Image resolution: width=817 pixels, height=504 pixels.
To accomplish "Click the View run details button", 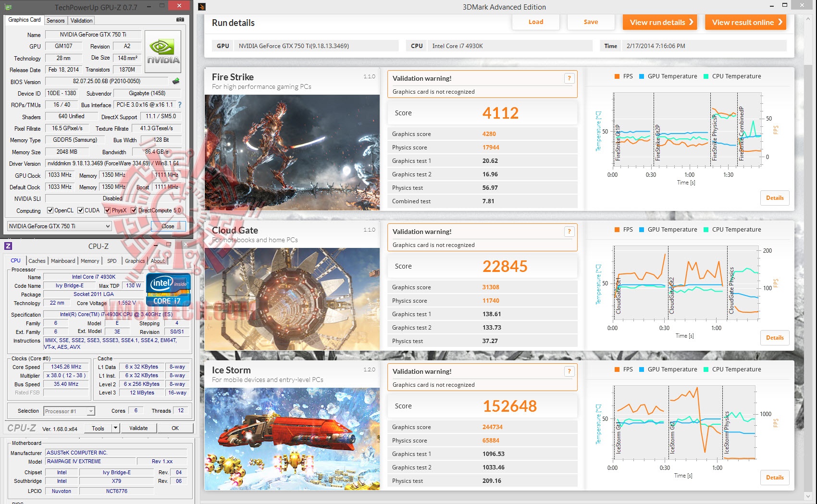I will click(660, 22).
